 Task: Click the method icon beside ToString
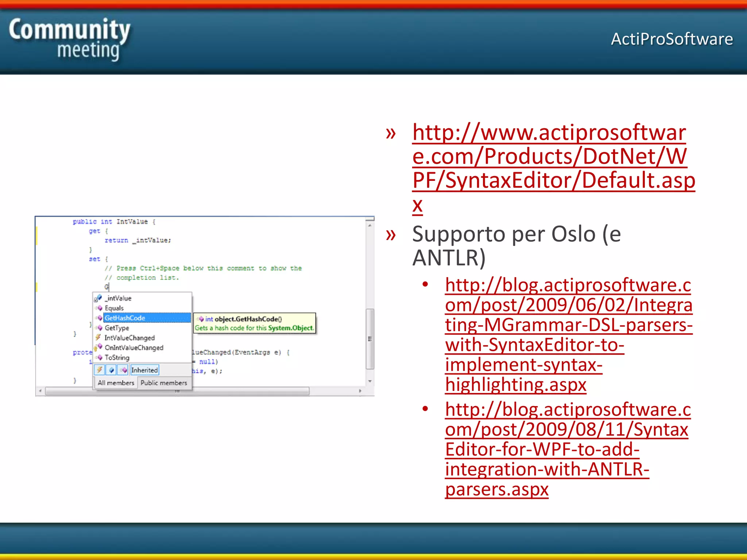[99, 357]
